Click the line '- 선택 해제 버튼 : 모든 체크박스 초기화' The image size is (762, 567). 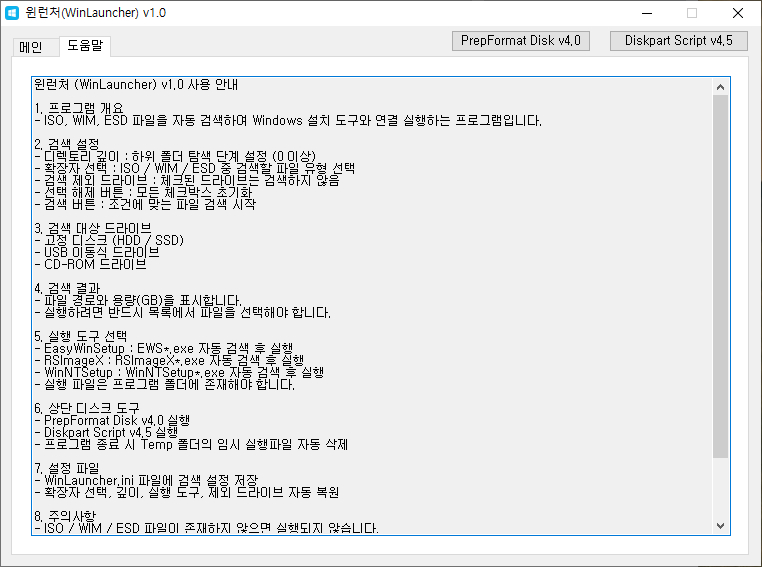[143, 192]
